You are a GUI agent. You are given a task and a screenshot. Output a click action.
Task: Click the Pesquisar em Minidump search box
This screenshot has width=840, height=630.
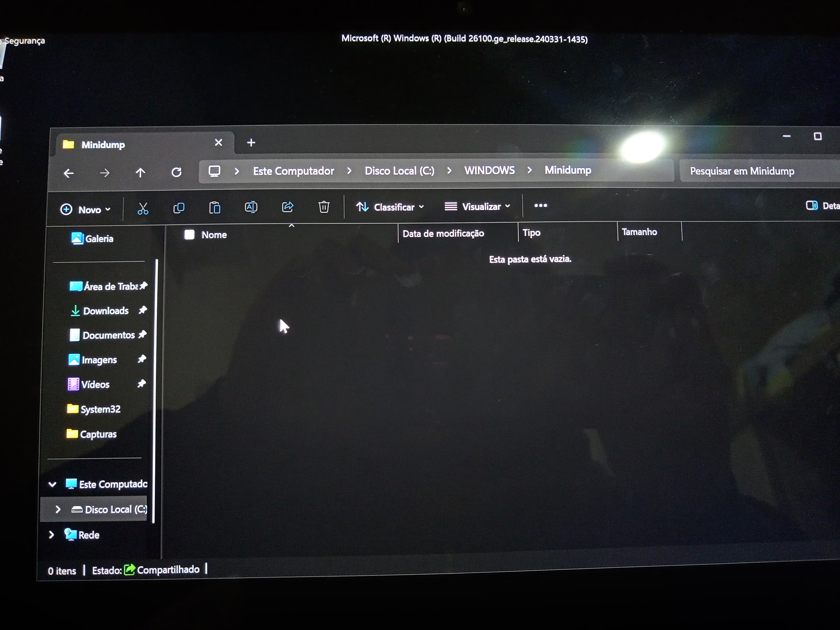[x=759, y=171]
